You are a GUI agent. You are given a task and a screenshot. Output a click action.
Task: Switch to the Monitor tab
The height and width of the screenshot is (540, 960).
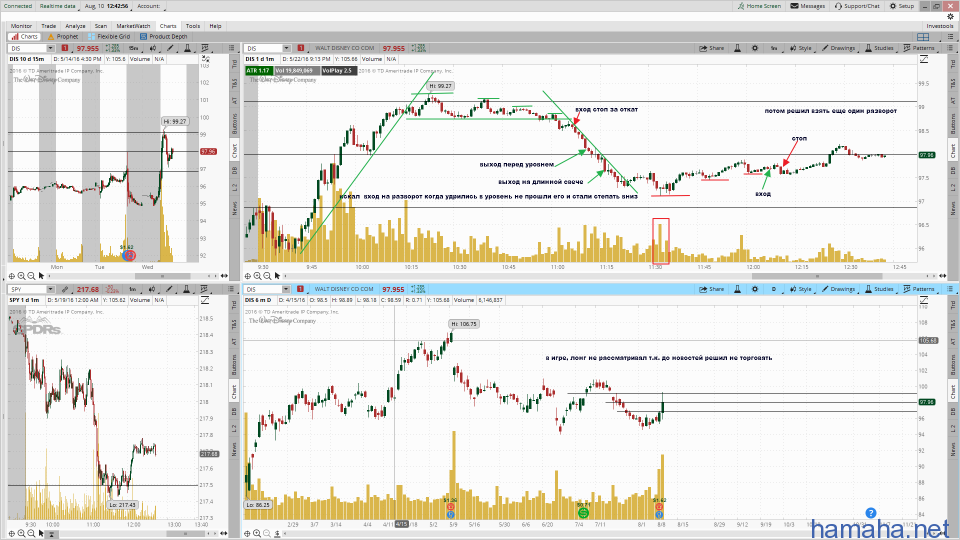(21, 26)
